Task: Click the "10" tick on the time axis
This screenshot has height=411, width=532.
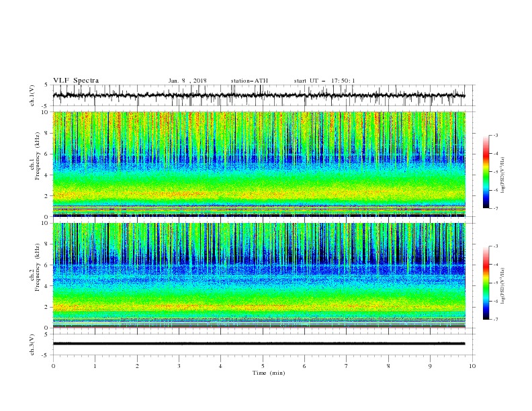Action: [472, 366]
